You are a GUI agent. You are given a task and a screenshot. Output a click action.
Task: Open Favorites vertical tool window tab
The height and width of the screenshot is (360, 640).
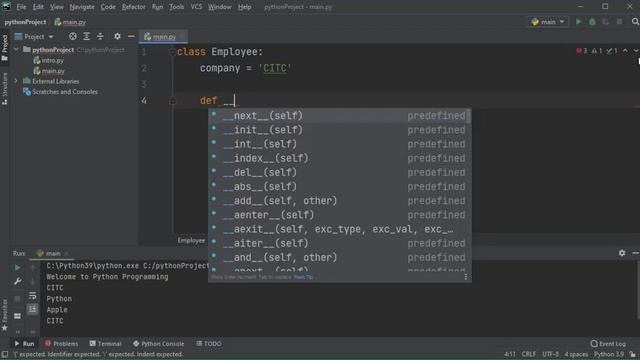pos(4,315)
